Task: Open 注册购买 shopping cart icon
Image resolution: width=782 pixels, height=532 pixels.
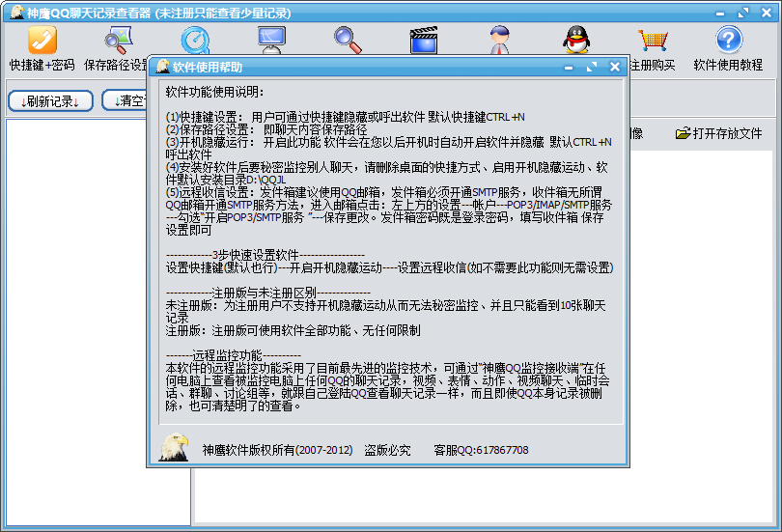Action: (653, 40)
